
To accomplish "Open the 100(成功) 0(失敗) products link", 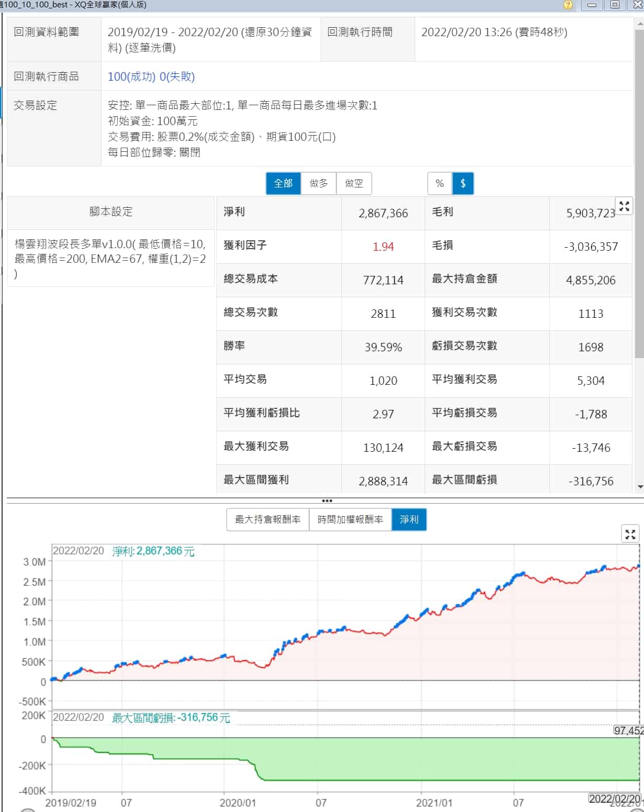I will coord(151,76).
